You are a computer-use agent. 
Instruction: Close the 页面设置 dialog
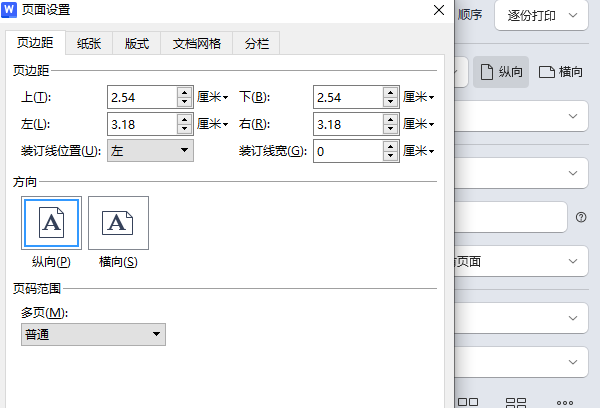click(x=438, y=10)
